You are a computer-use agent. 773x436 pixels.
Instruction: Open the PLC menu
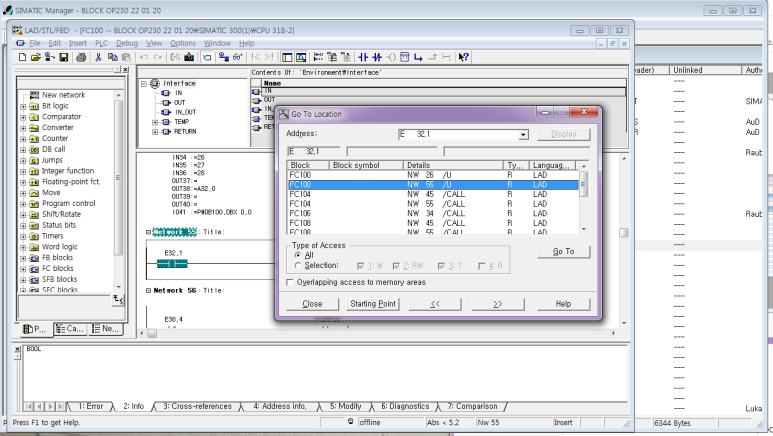(x=101, y=43)
